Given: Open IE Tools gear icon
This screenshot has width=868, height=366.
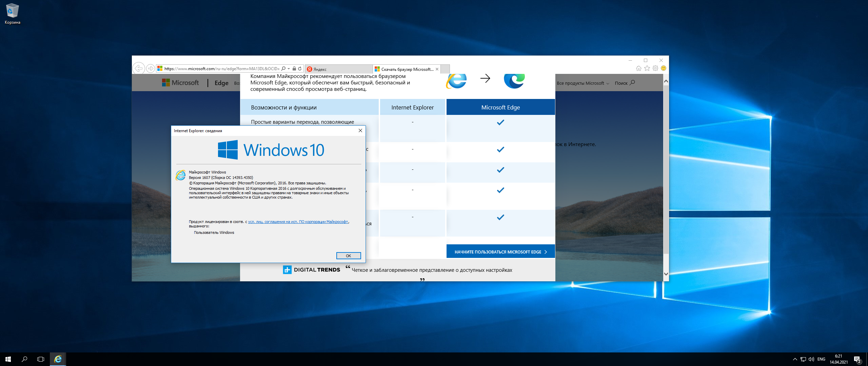Looking at the screenshot, I should (655, 68).
